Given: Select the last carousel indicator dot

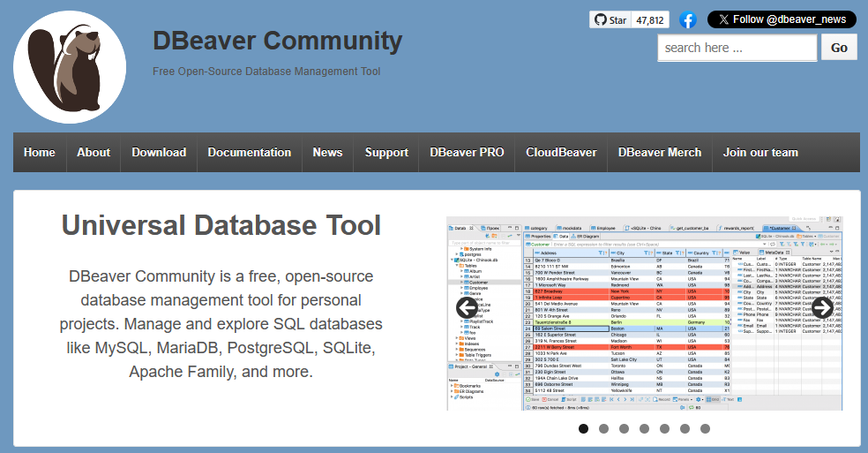Looking at the screenshot, I should [x=705, y=428].
